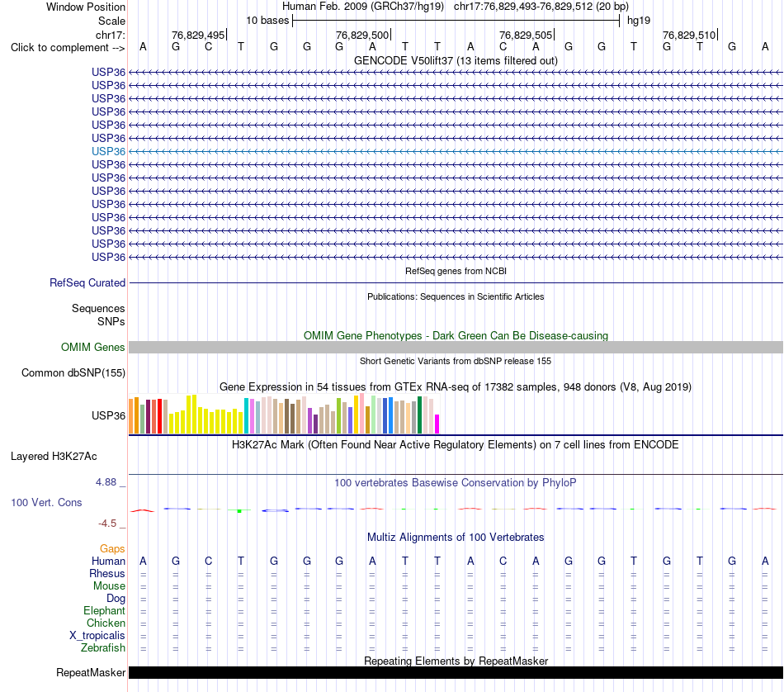
Task: Click the Gaps label in Multiz track
Action: [112, 549]
